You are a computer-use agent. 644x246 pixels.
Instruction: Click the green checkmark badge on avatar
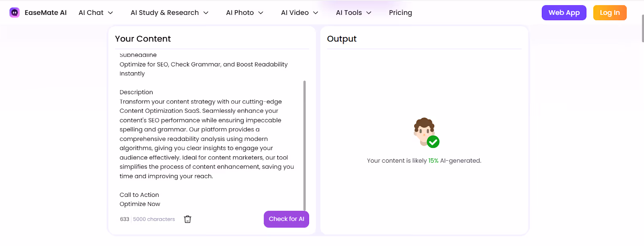pos(433,141)
